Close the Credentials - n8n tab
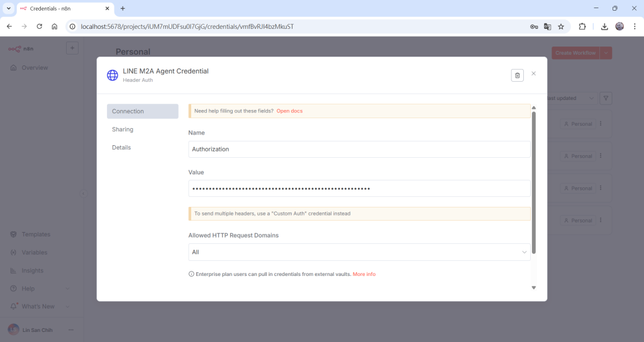644x342 pixels. pos(107,8)
